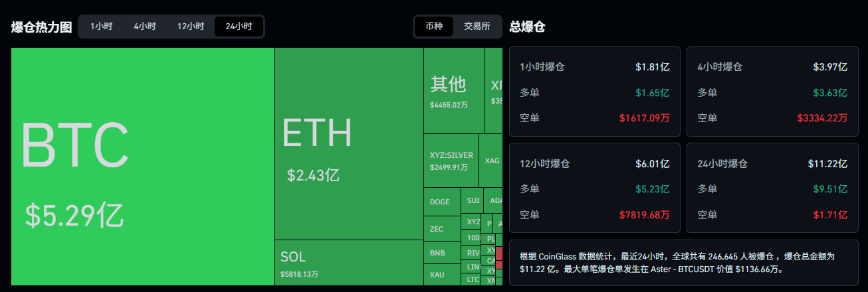Viewport: 868px width, 292px height.
Task: Click the XYZ:SILVER tile
Action: coord(451,160)
